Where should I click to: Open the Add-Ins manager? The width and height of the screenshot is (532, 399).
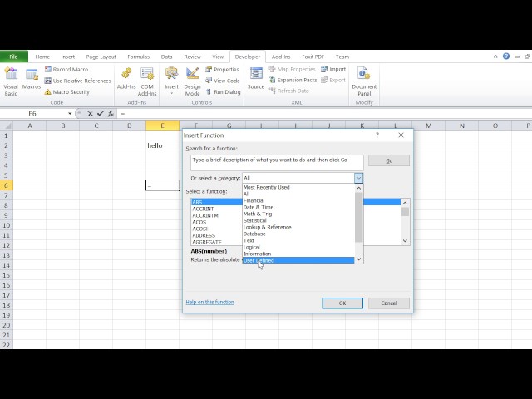pos(126,79)
